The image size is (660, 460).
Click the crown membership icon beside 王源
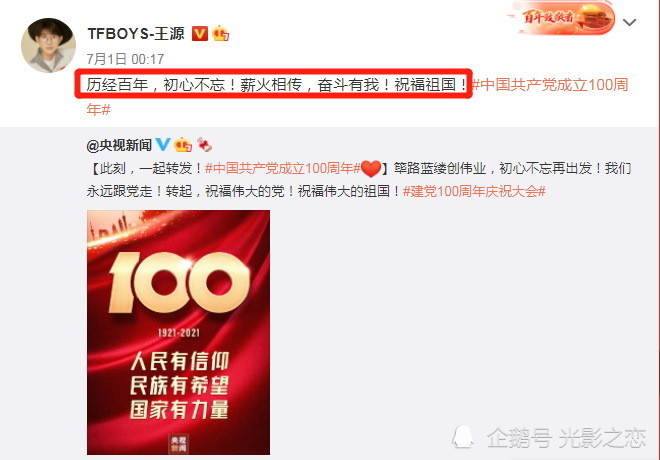click(220, 33)
